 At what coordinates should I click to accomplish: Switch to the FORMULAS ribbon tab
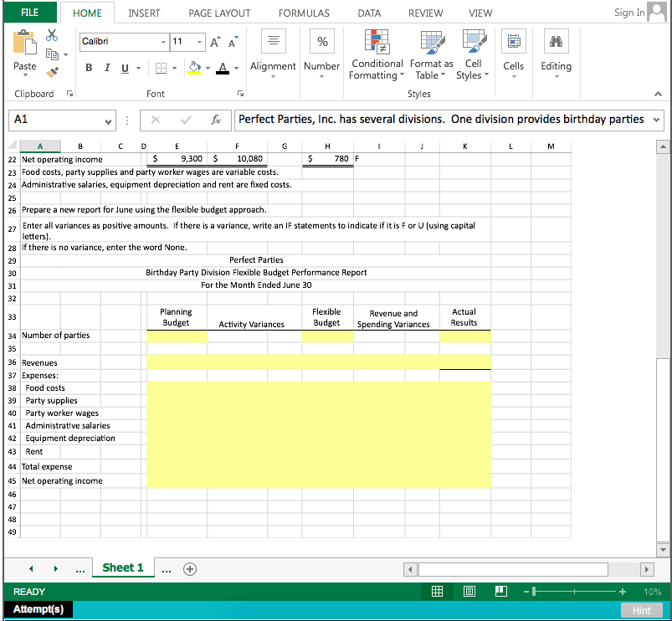point(303,13)
